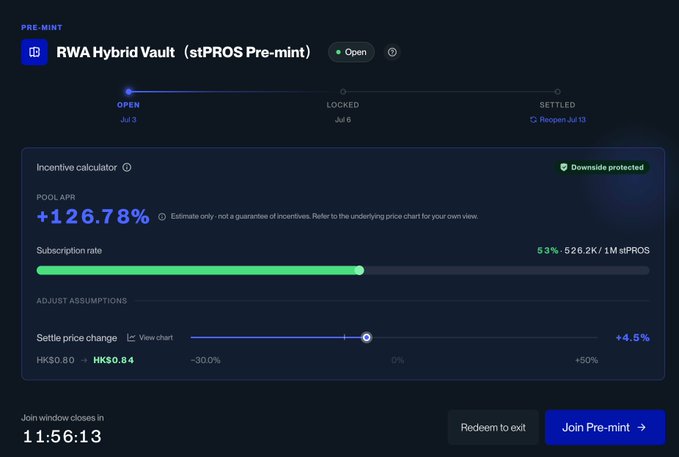Click the 0% slider midpoint label
The width and height of the screenshot is (679, 457).
[398, 360]
